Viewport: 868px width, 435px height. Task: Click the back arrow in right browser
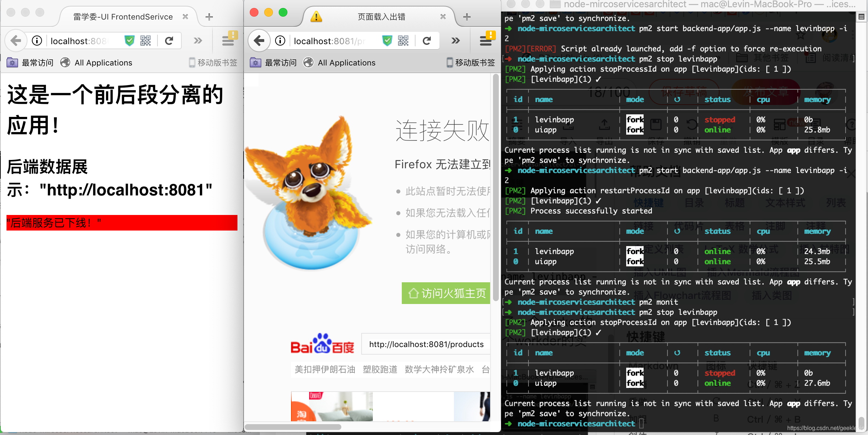pos(259,41)
